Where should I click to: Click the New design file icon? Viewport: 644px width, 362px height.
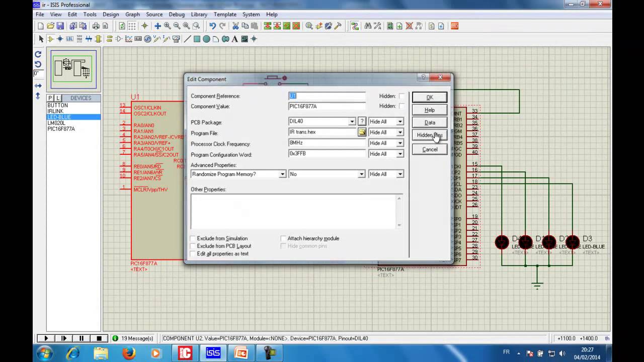pyautogui.click(x=41, y=26)
